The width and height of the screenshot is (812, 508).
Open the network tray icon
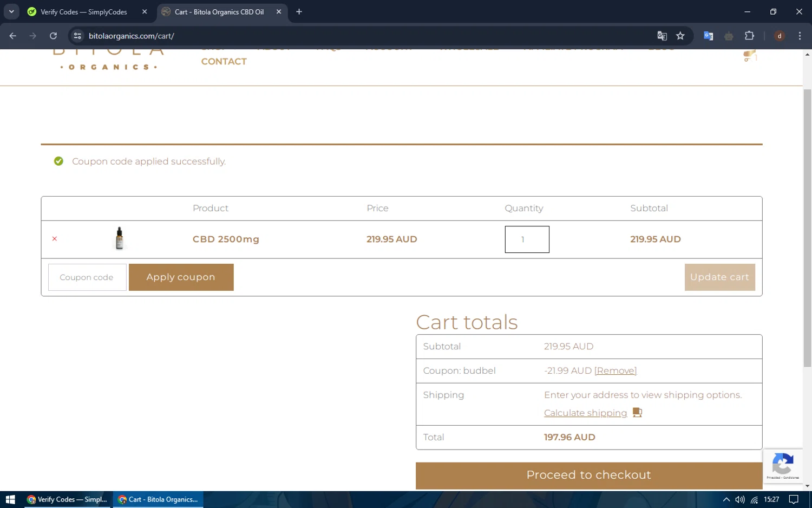click(x=754, y=499)
